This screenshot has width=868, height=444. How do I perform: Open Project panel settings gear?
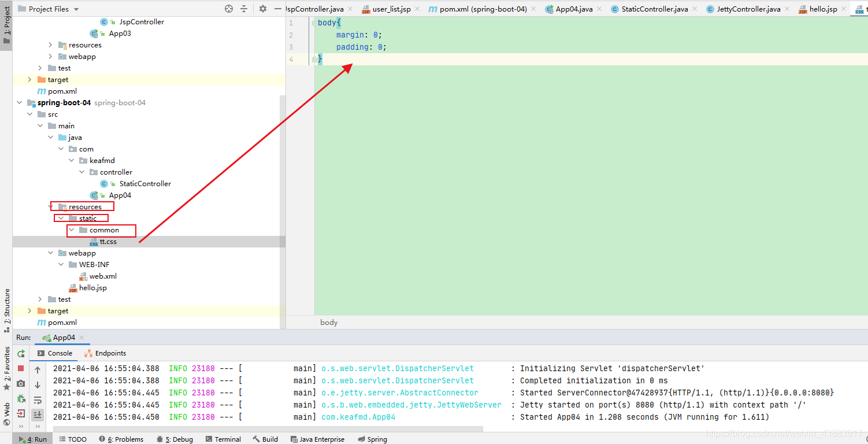(263, 9)
